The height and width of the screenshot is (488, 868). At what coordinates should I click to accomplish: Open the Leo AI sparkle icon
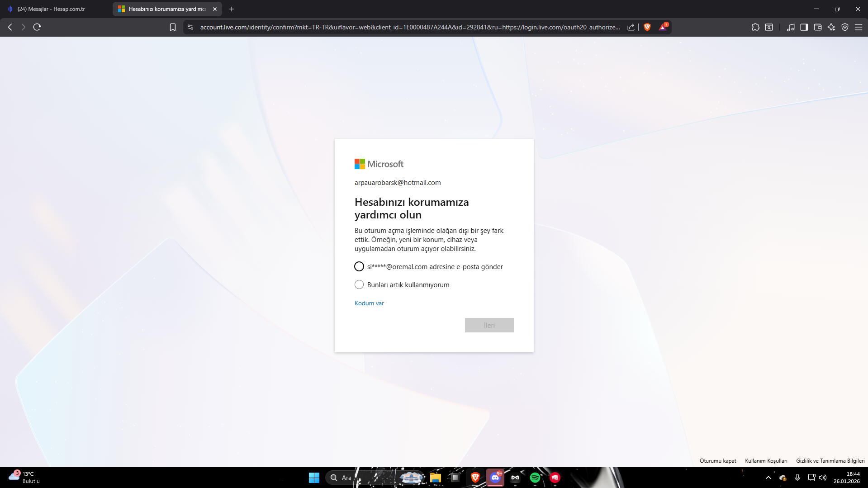[x=831, y=27]
